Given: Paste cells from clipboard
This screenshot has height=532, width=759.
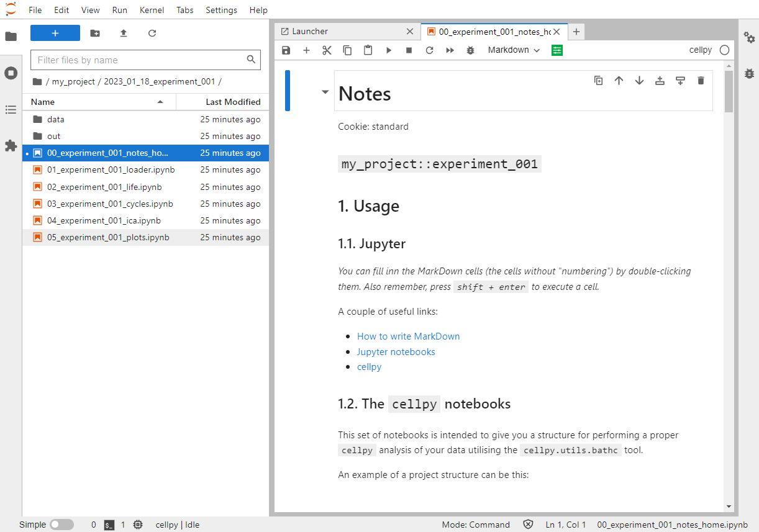Looking at the screenshot, I should [x=368, y=50].
